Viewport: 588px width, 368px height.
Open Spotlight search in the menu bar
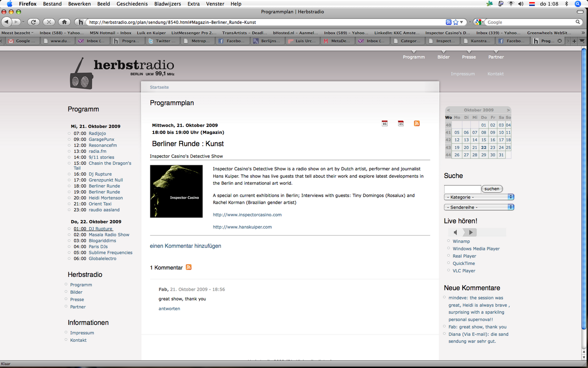tap(578, 4)
